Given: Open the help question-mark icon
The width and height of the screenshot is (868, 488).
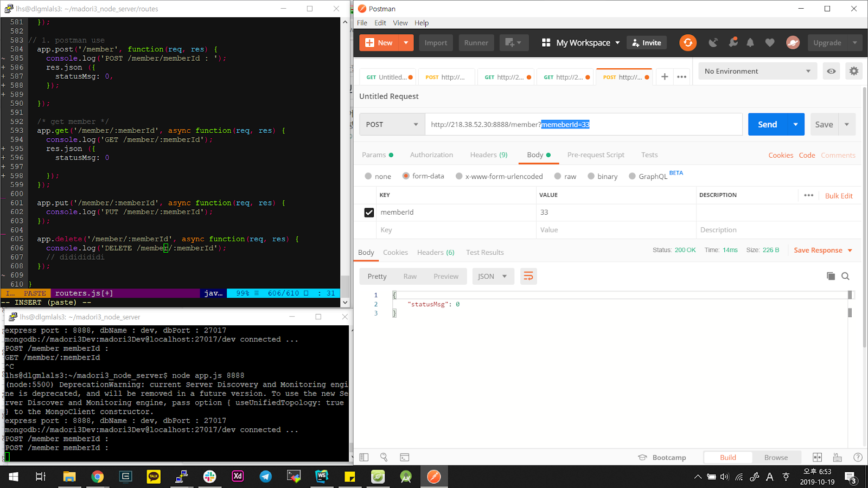Looking at the screenshot, I should coord(858,457).
